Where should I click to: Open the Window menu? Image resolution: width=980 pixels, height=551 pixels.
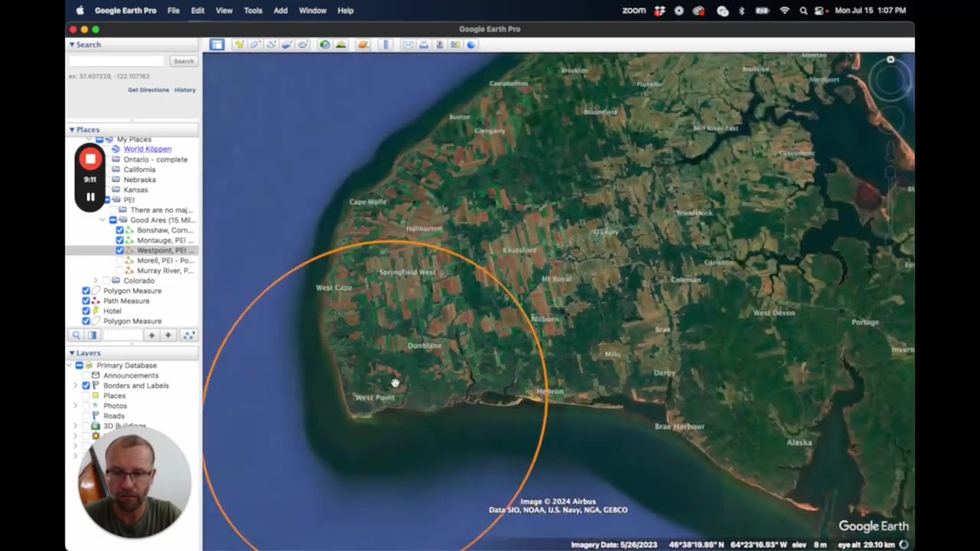click(x=312, y=11)
